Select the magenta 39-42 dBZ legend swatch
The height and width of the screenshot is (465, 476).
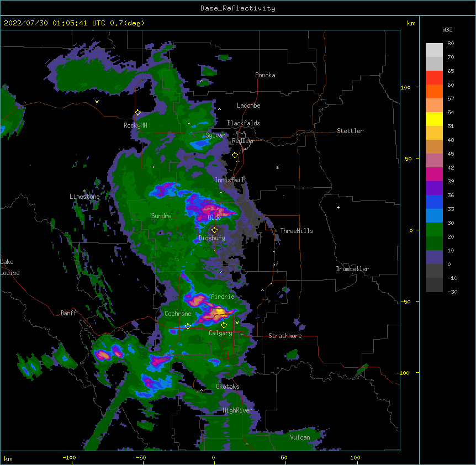coord(434,174)
